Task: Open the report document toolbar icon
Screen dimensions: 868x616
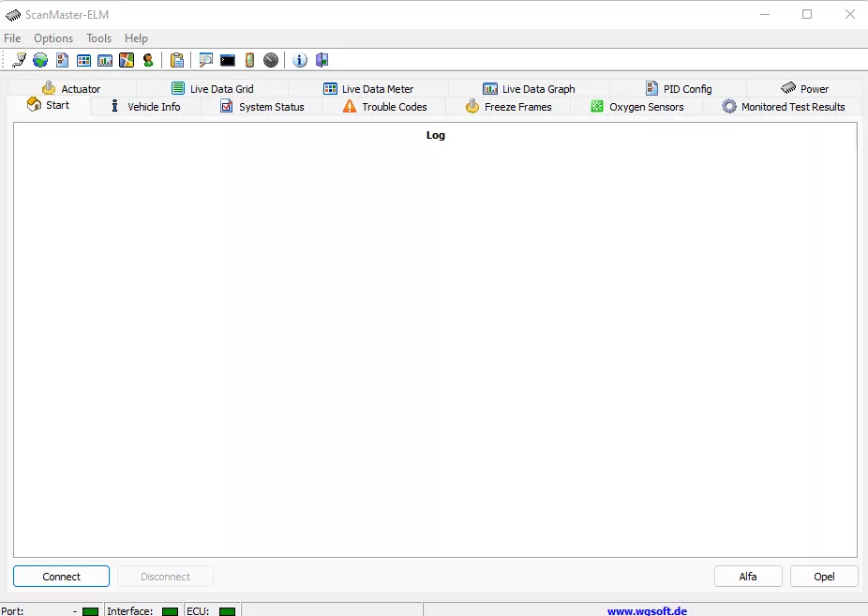Action: 62,59
